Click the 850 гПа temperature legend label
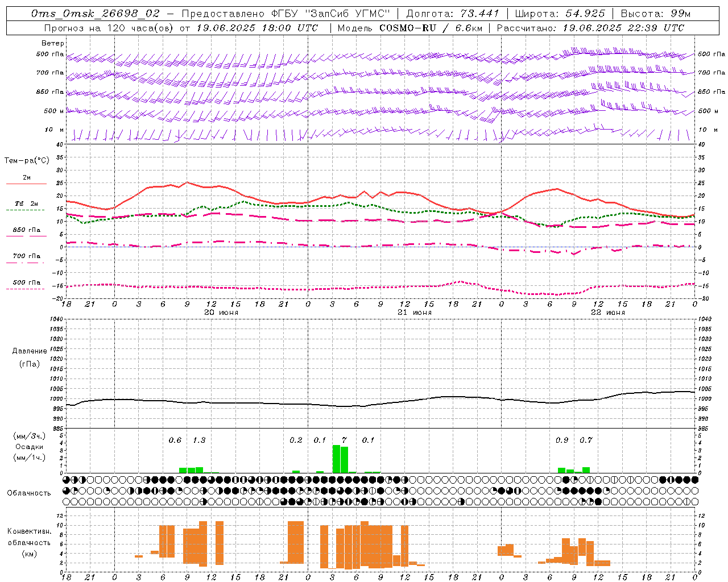728x582 pixels. (27, 230)
